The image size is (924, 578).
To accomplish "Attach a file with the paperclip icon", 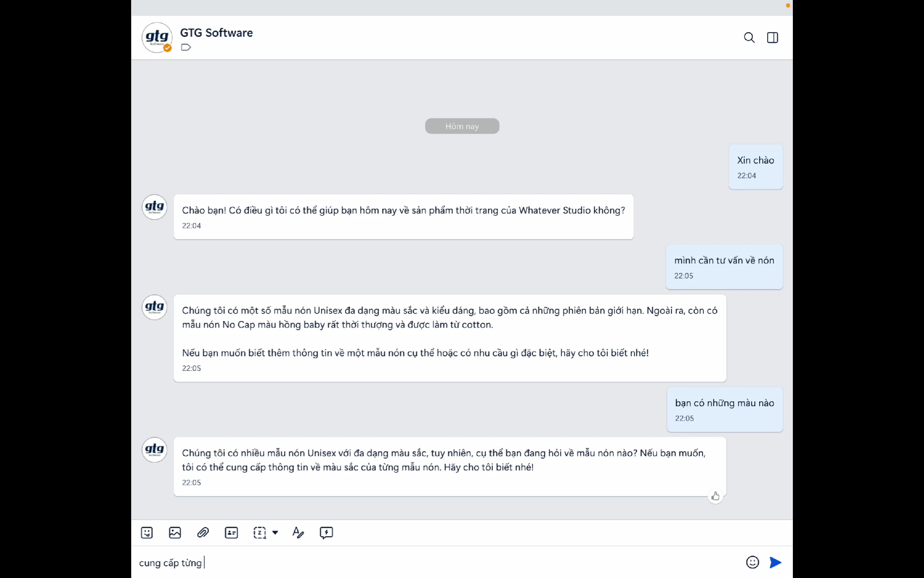I will 203,533.
